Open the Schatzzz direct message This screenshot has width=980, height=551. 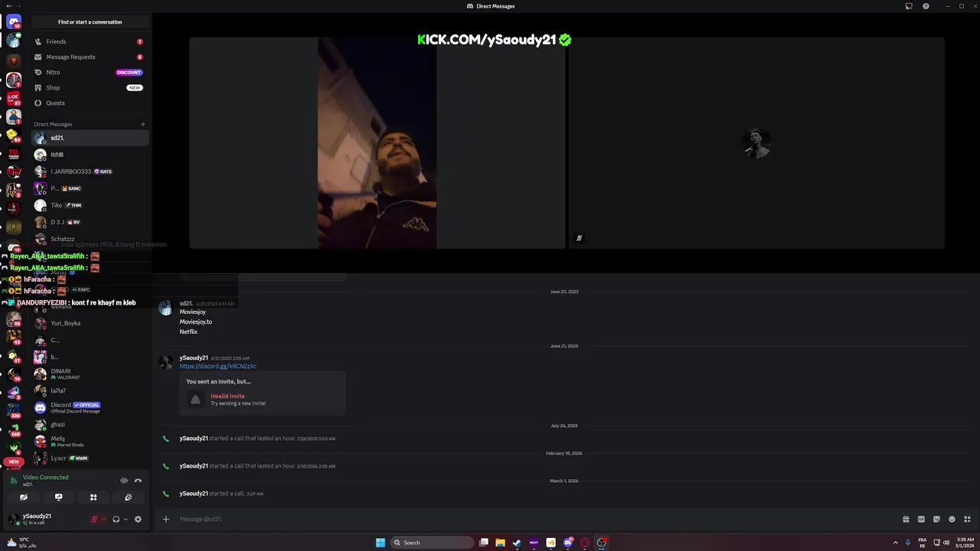tap(90, 239)
